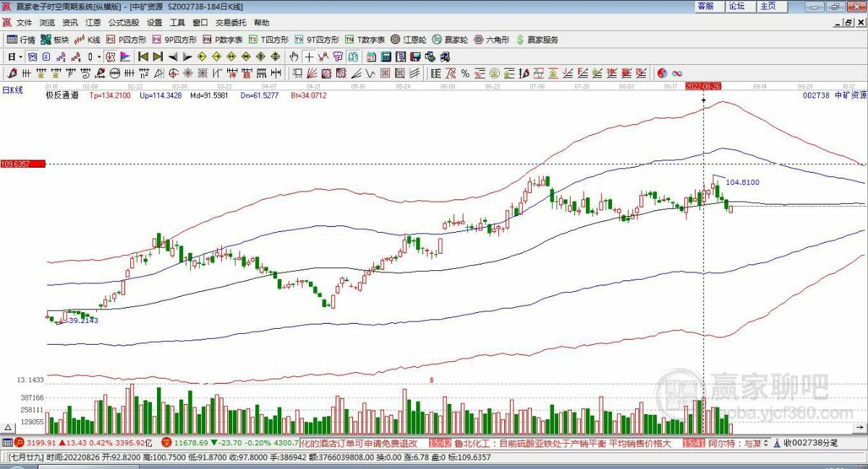Click the first yellow diamond arrow icon
The image size is (868, 469).
point(202,56)
